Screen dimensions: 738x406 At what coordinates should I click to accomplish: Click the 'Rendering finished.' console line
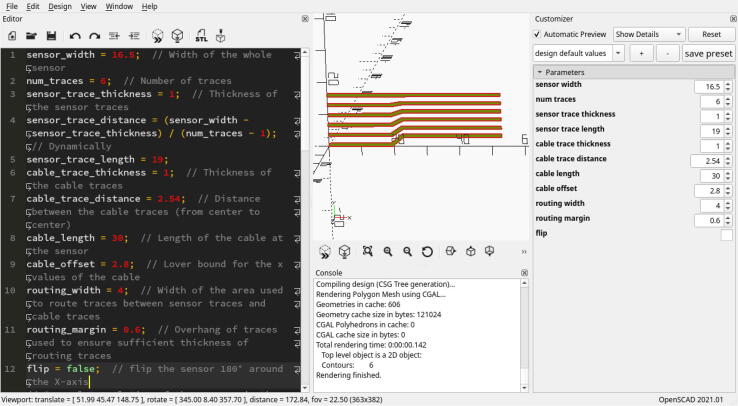349,375
